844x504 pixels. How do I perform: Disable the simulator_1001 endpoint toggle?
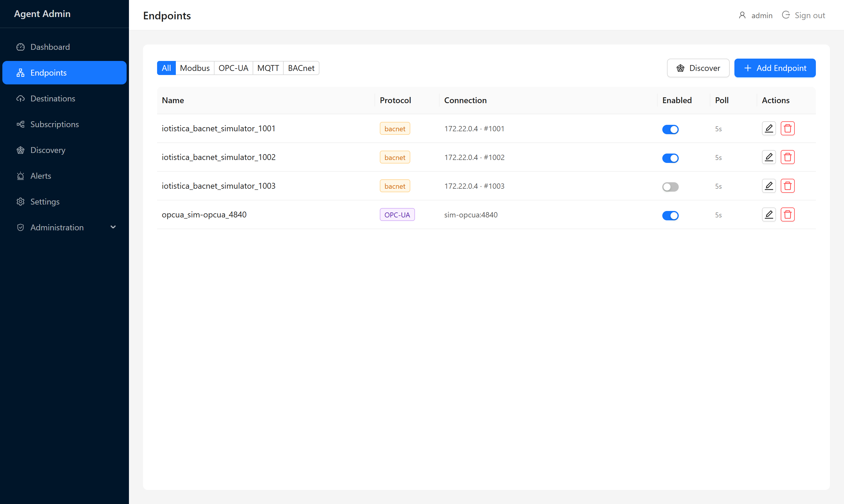[670, 130]
